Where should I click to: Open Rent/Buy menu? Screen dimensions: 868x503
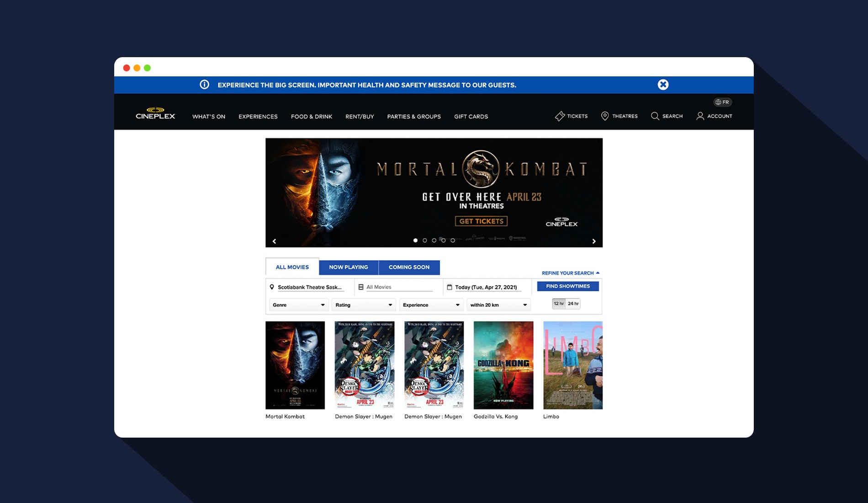click(x=360, y=117)
